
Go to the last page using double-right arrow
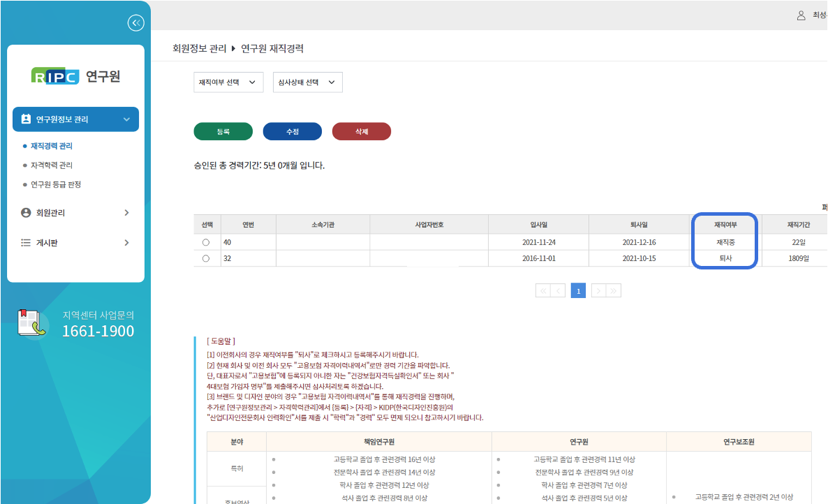[613, 290]
